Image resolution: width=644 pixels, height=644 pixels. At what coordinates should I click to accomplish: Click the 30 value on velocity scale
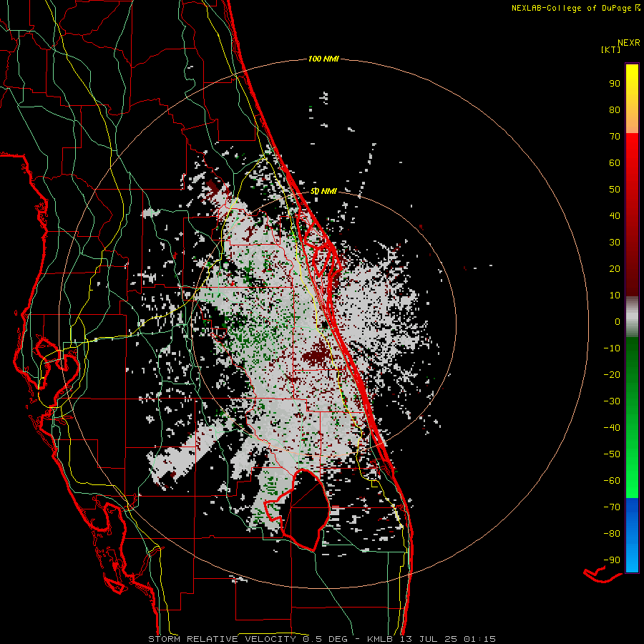[x=615, y=243]
